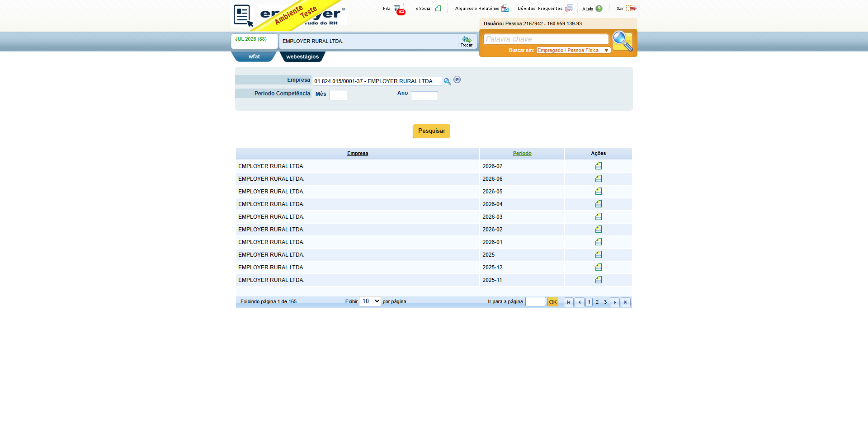This screenshot has width=868, height=427.
Task: Click the round icon next to Empresa lookup
Action: coord(457,80)
